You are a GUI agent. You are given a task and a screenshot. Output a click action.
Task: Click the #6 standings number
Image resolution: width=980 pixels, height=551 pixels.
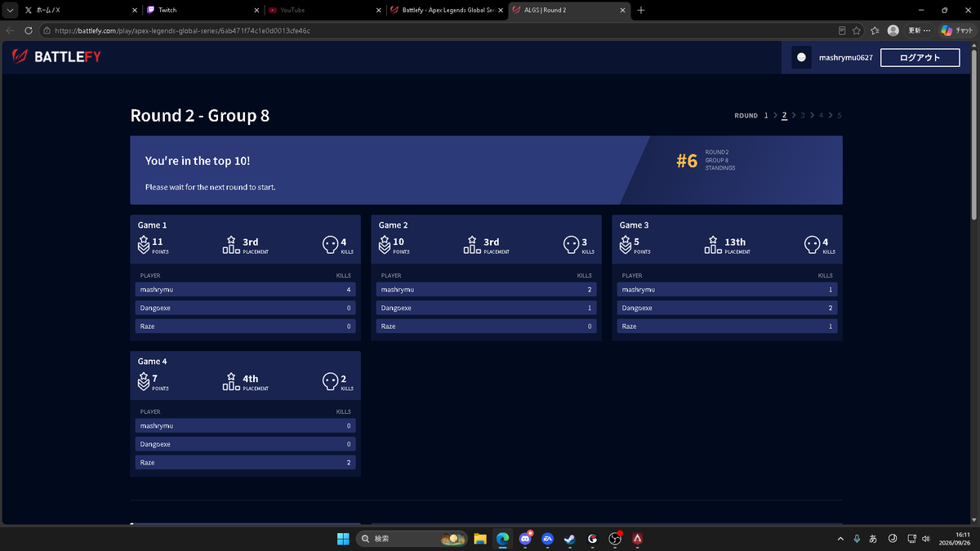(x=687, y=161)
